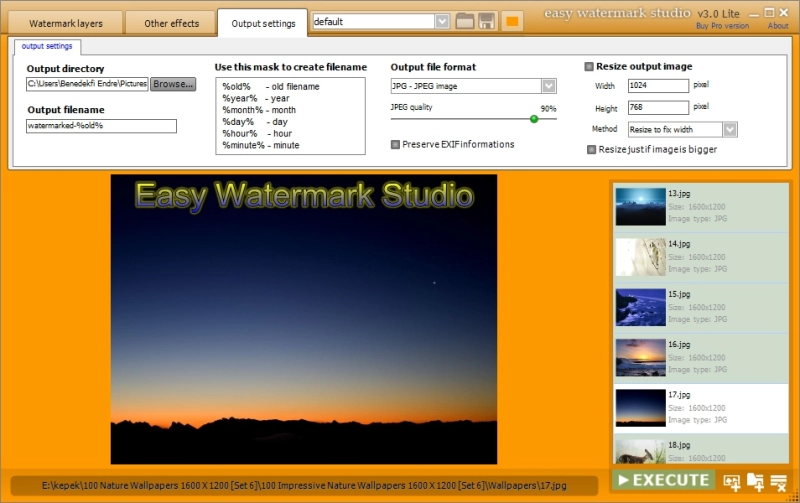The image size is (800, 503).
Task: Click the watermarked preview image
Action: 304,319
